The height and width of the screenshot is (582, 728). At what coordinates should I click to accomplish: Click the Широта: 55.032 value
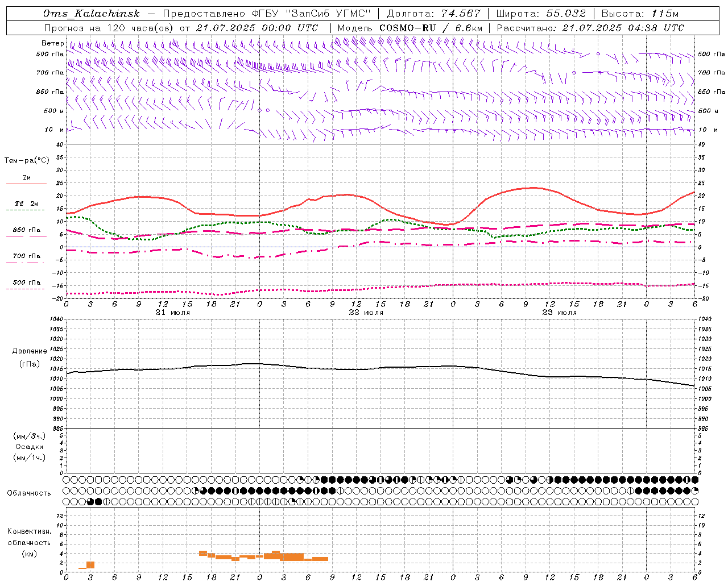[541, 14]
